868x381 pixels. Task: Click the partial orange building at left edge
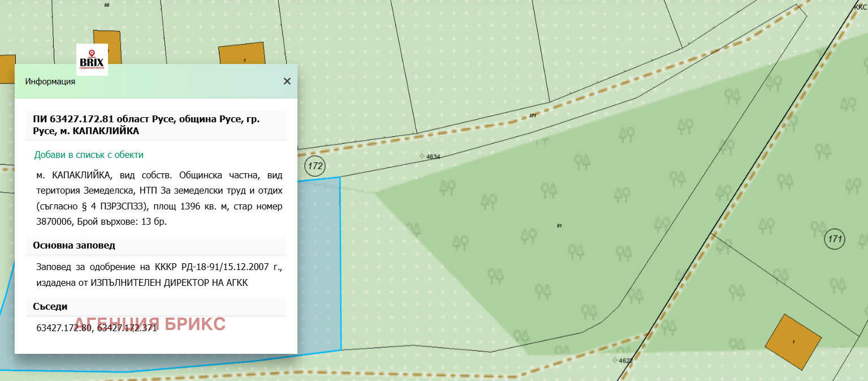(x=7, y=69)
